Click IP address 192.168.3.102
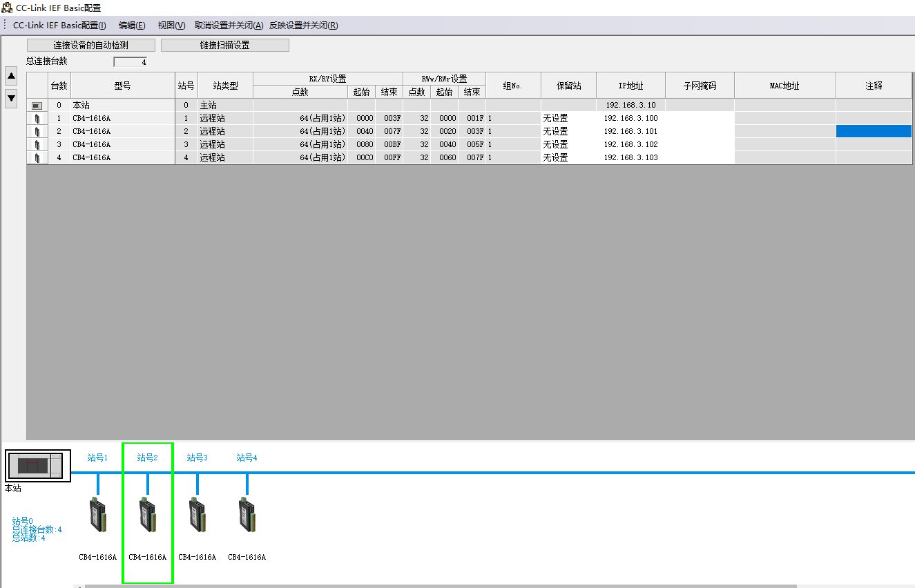Image resolution: width=915 pixels, height=588 pixels. click(630, 145)
